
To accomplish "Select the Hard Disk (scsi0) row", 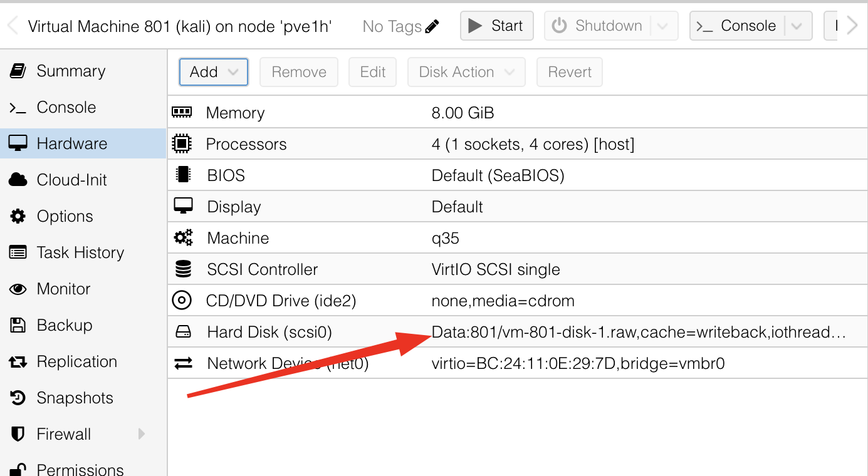I will tap(269, 332).
